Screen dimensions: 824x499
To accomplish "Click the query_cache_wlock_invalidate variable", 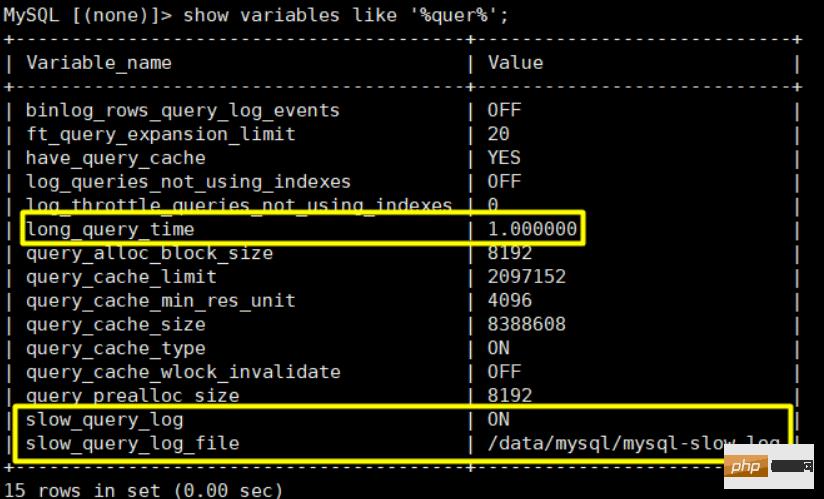I will point(183,372).
